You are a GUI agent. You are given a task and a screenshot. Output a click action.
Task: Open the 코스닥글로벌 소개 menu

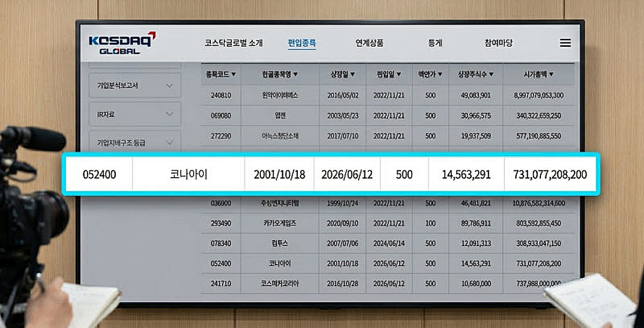[x=233, y=43]
